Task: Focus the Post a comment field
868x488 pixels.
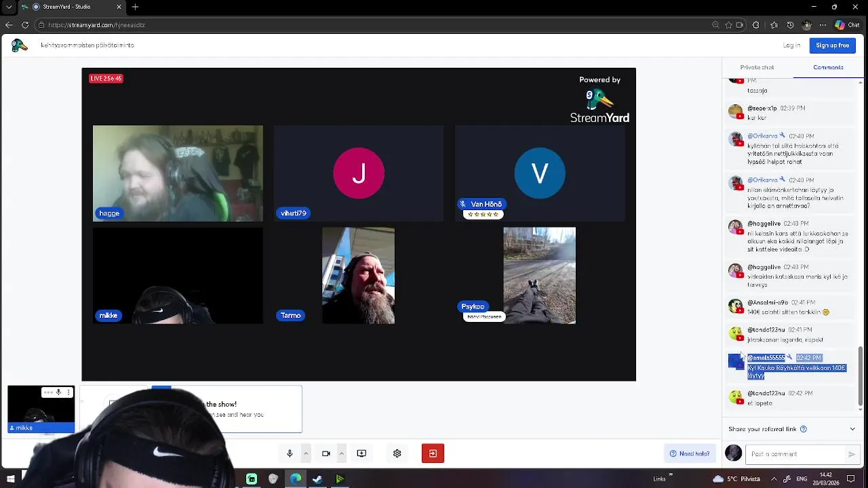Action: coord(793,454)
